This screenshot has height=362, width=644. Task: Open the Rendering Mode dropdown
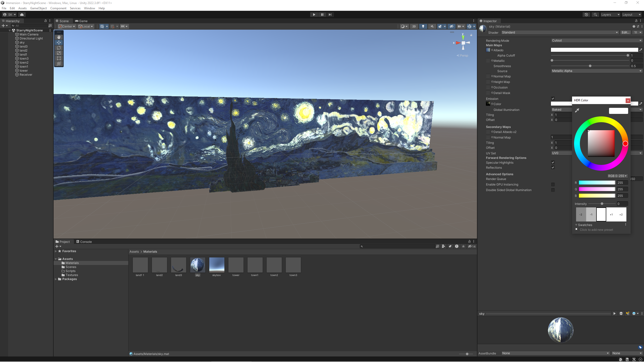coord(596,40)
